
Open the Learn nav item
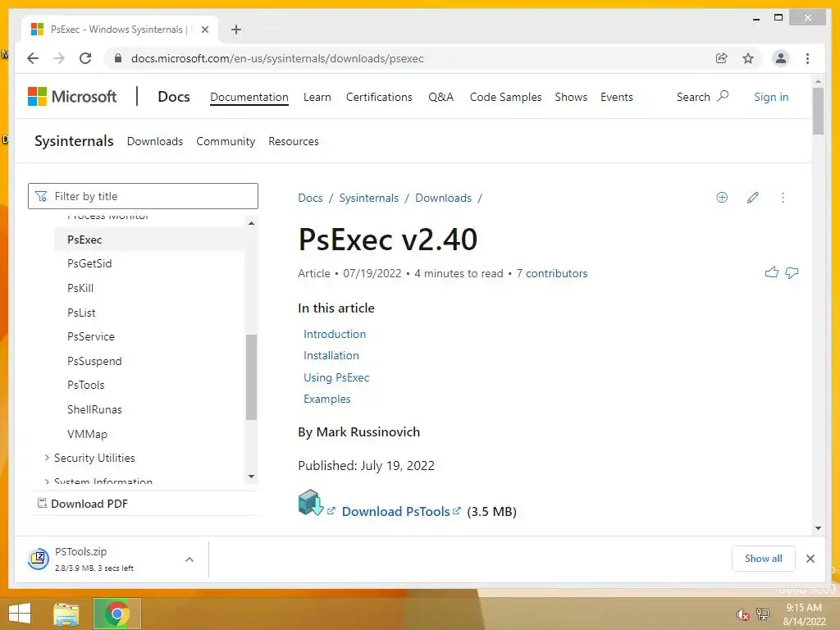click(317, 97)
